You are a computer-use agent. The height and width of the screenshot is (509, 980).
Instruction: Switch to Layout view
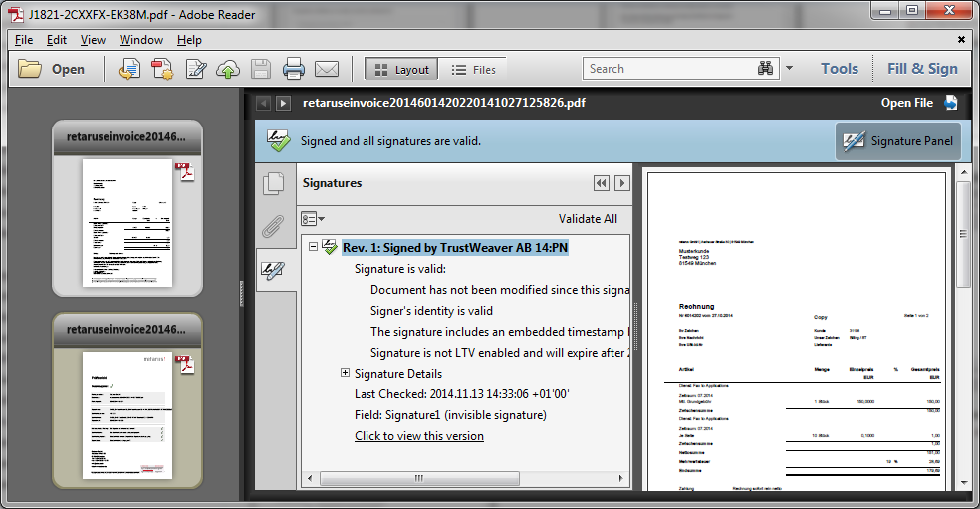click(401, 69)
